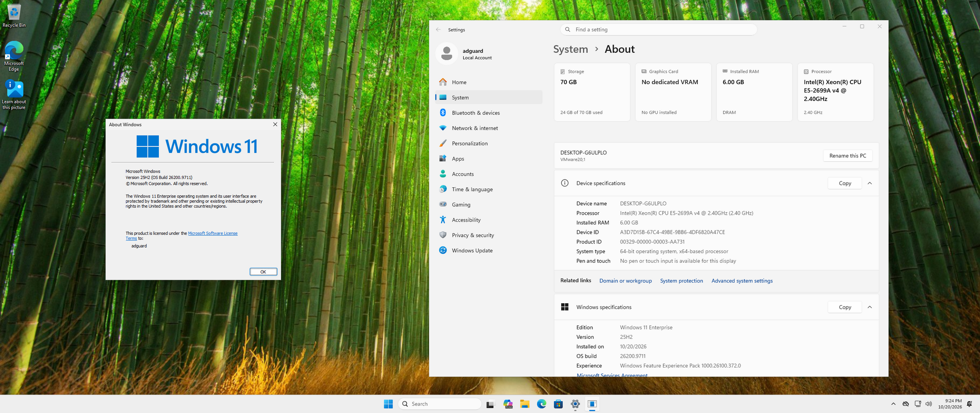Click the taskbar Search box
Viewport: 980px width, 413px height.
[x=440, y=404]
